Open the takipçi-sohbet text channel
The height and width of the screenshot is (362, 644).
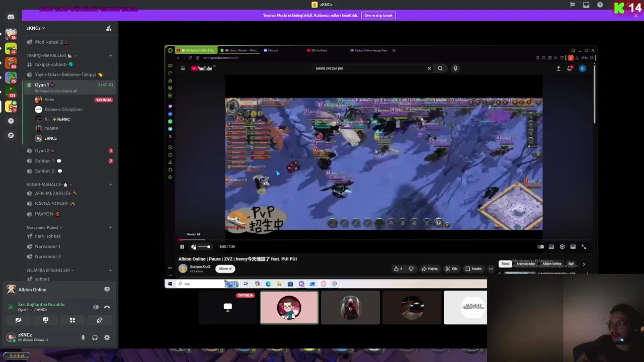(70, 64)
